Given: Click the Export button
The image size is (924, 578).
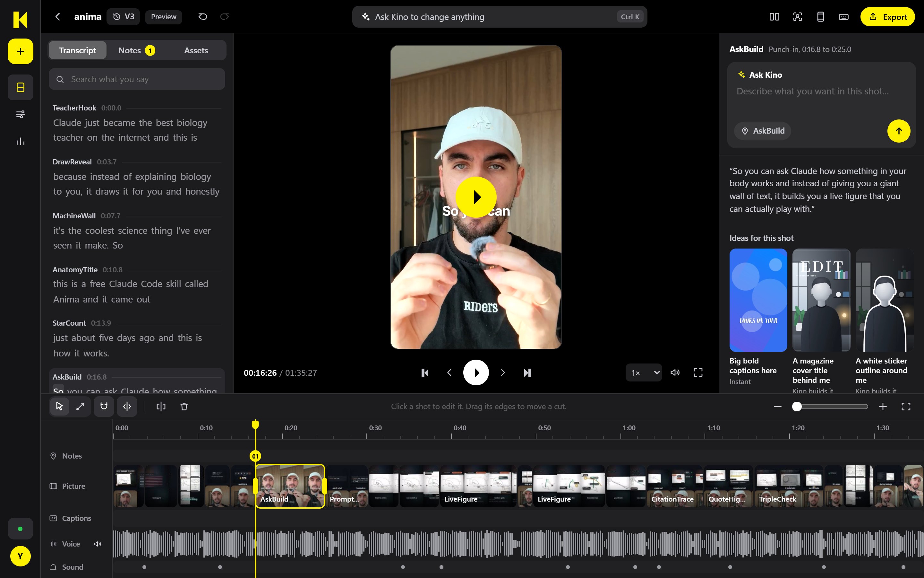Looking at the screenshot, I should (887, 17).
